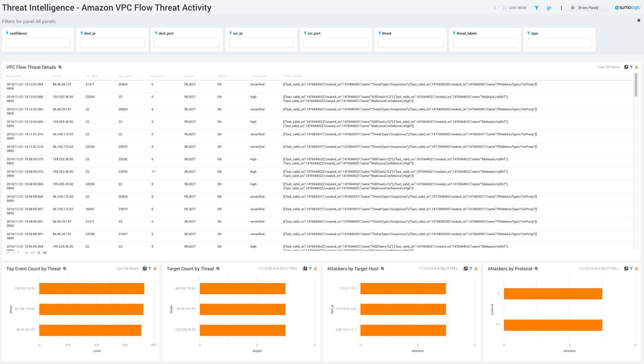Screen dimensions: 644x364
Task: Sort table by dest_port column header
Action: (126, 76)
